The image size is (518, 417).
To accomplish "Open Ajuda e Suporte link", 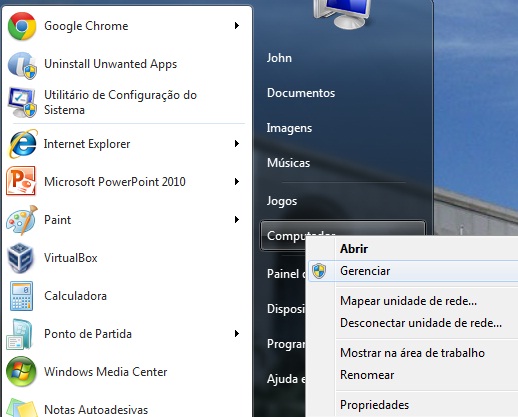I will (x=286, y=379).
